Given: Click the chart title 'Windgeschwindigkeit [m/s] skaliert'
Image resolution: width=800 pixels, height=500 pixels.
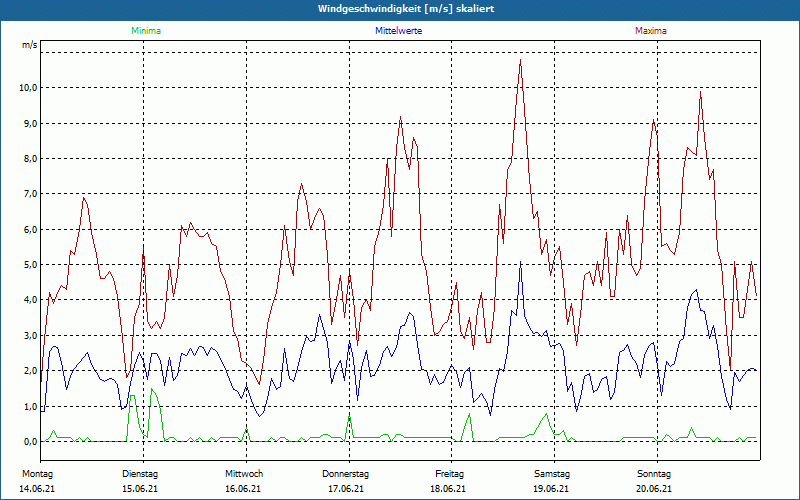Looking at the screenshot, I should 406,9.
